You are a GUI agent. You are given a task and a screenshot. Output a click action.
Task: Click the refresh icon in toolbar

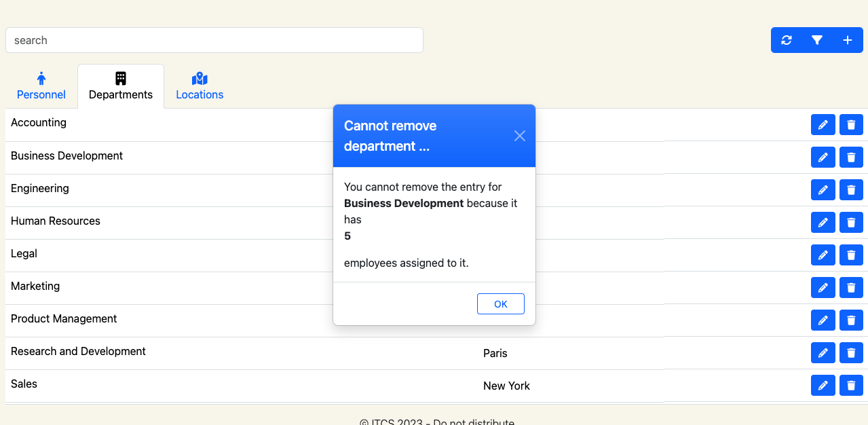click(787, 40)
